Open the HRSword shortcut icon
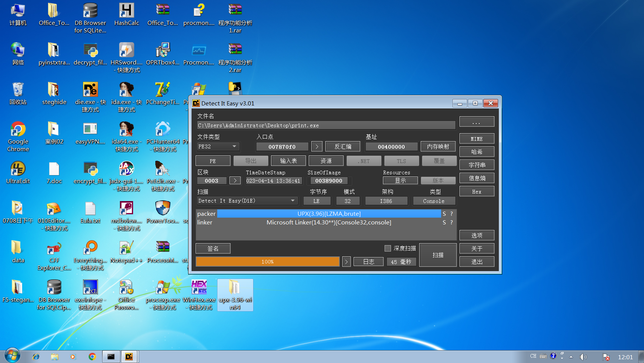This screenshot has height=363, width=644. (126, 58)
